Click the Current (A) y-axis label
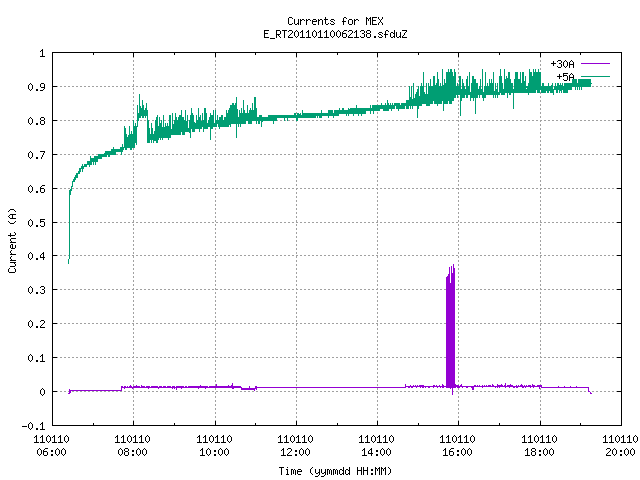The height and width of the screenshot is (480, 640). coord(12,240)
